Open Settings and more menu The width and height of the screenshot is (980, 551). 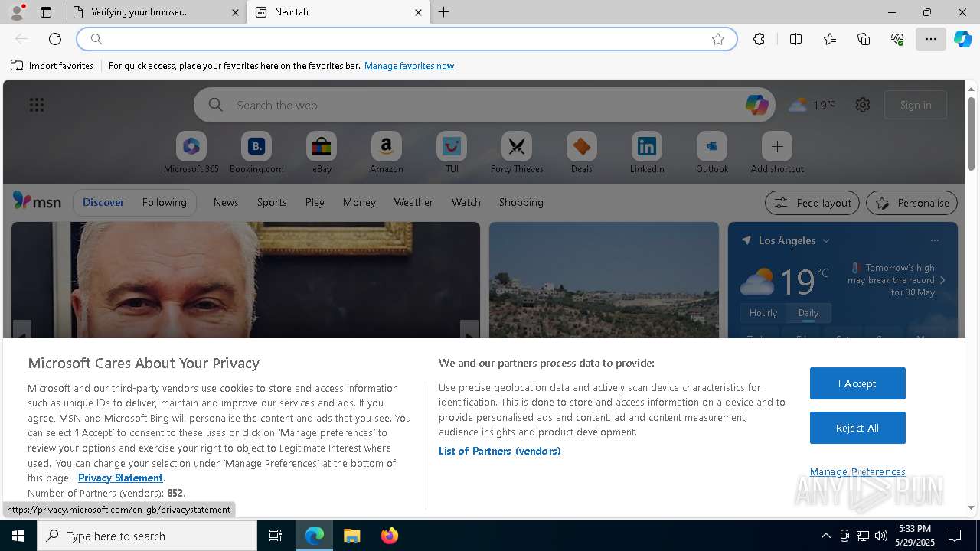click(x=931, y=39)
